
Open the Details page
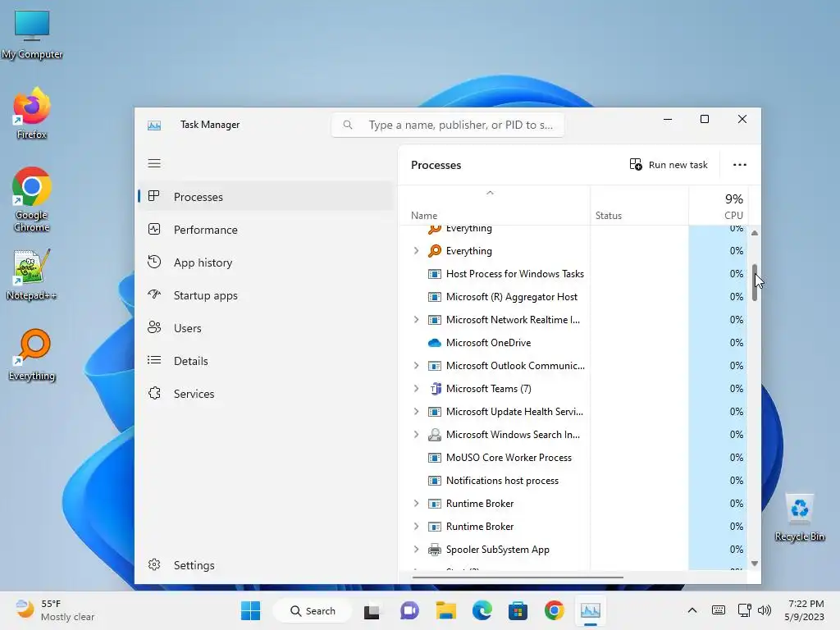pos(267,361)
